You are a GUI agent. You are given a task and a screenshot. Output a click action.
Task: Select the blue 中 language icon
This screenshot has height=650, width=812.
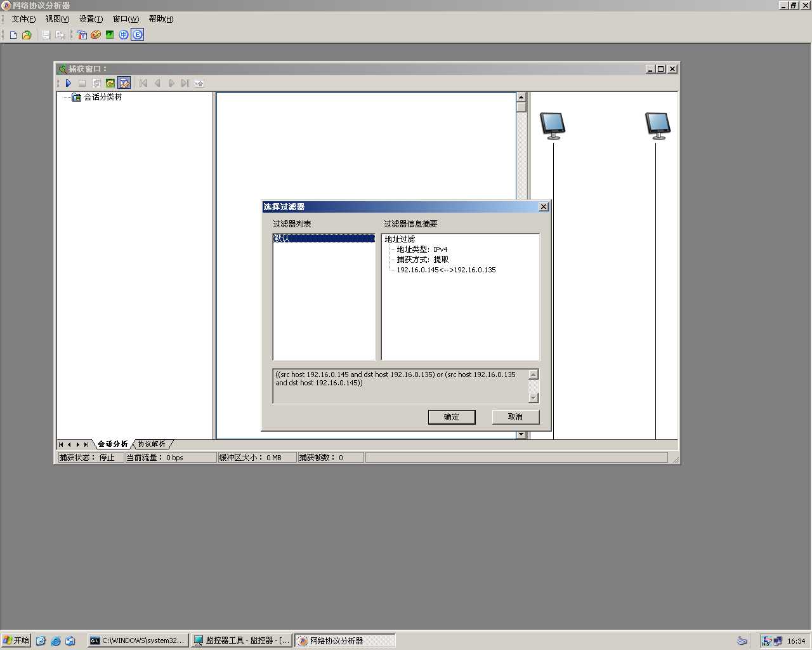[124, 35]
